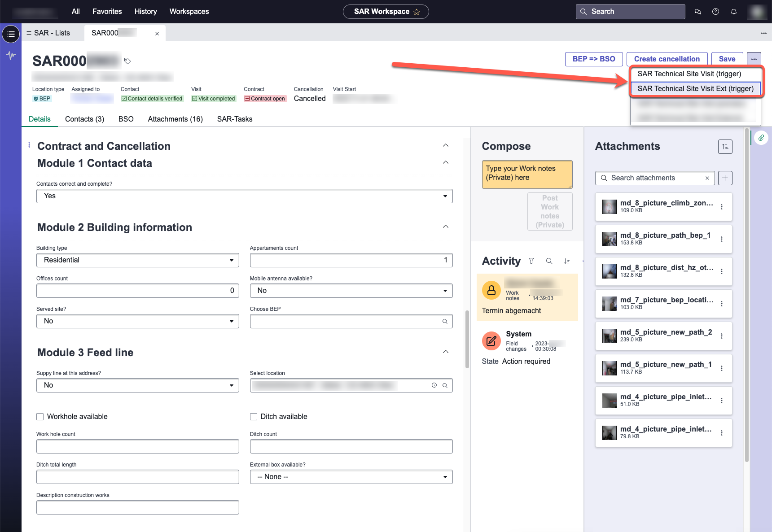
Task: Search the Activity stream magnifier icon
Action: point(549,261)
